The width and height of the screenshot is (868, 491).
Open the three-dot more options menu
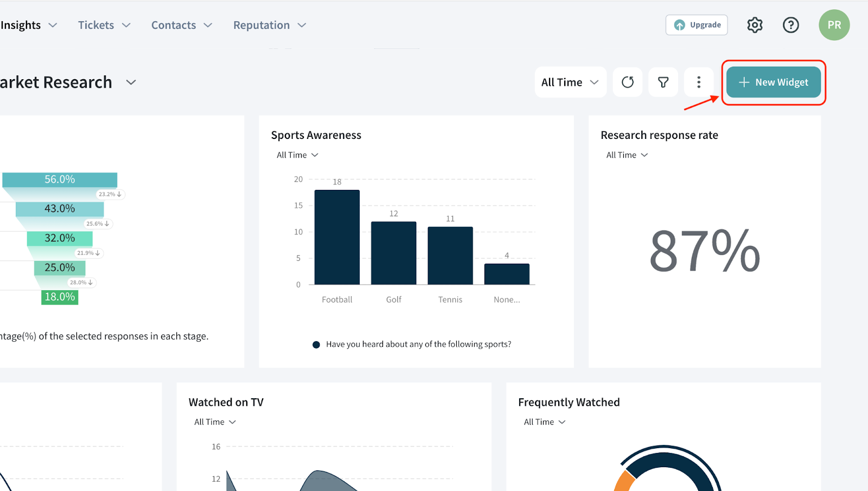[699, 82]
